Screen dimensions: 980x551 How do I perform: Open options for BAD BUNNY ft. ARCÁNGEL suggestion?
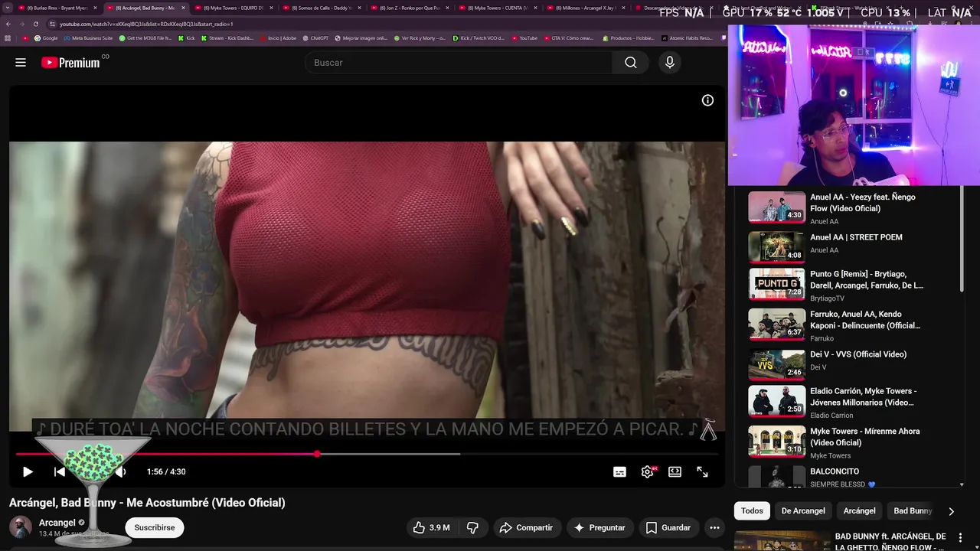pyautogui.click(x=960, y=537)
